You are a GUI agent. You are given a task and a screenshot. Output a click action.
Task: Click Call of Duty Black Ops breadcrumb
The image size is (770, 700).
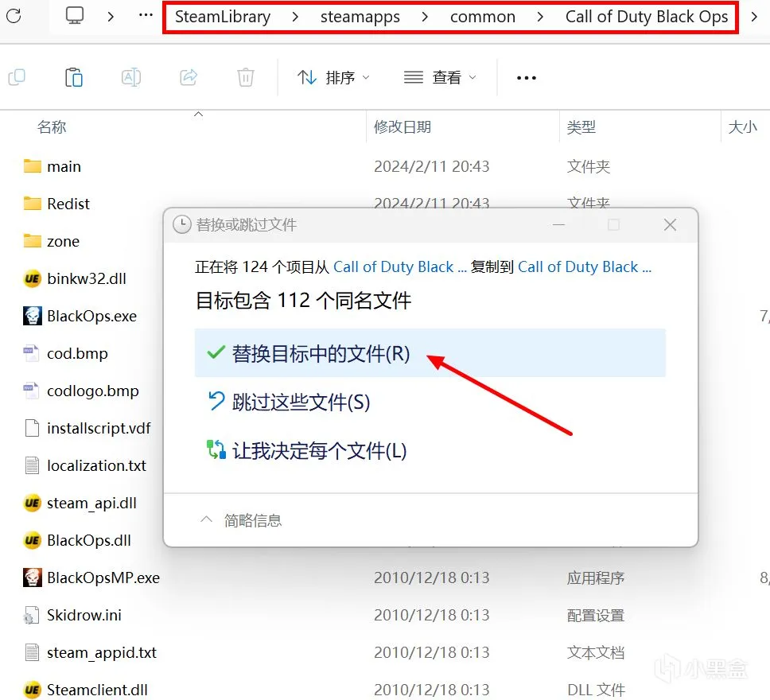click(x=646, y=17)
